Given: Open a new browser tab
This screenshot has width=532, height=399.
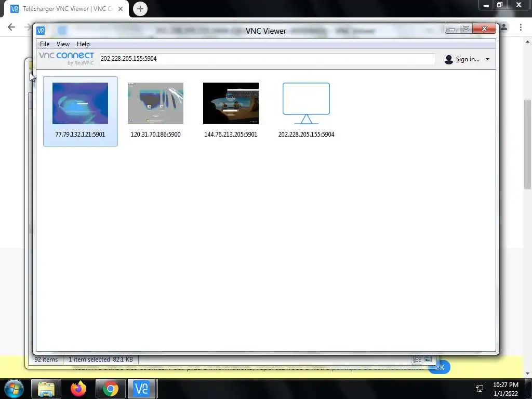Looking at the screenshot, I should (x=140, y=9).
